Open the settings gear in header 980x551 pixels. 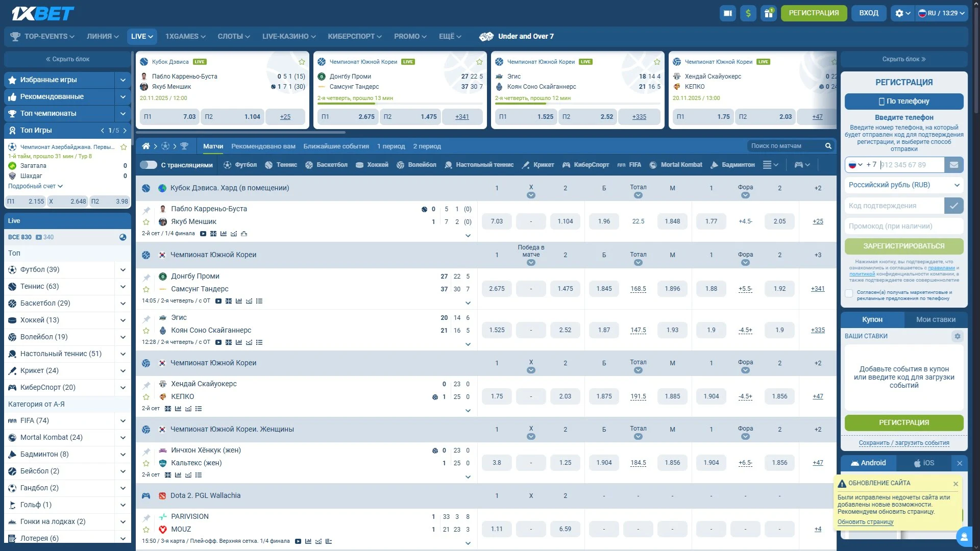[x=902, y=13]
